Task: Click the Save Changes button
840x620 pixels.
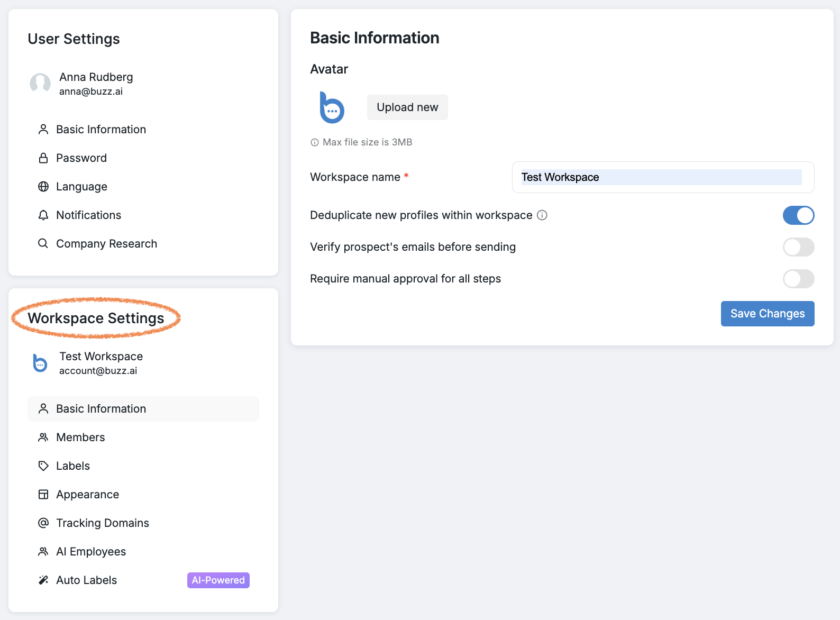Action: (767, 314)
